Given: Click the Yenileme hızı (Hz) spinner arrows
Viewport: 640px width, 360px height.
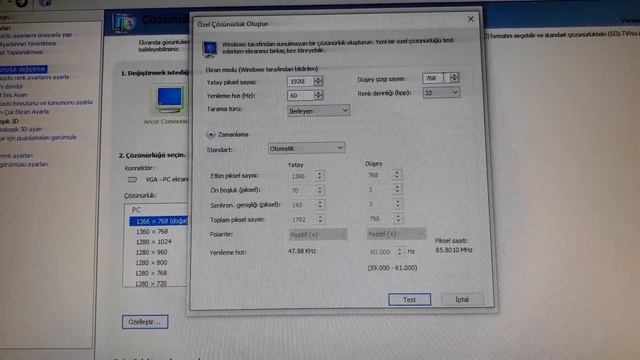Looking at the screenshot, I should click(x=318, y=95).
